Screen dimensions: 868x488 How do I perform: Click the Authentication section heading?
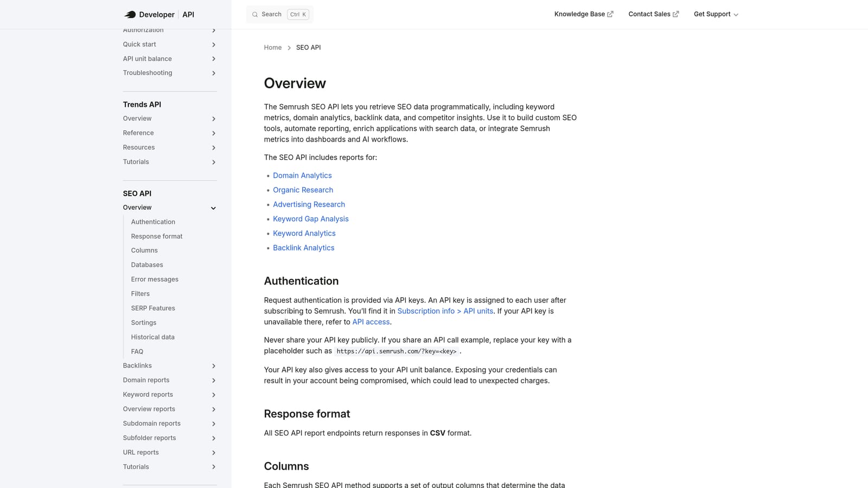301,281
